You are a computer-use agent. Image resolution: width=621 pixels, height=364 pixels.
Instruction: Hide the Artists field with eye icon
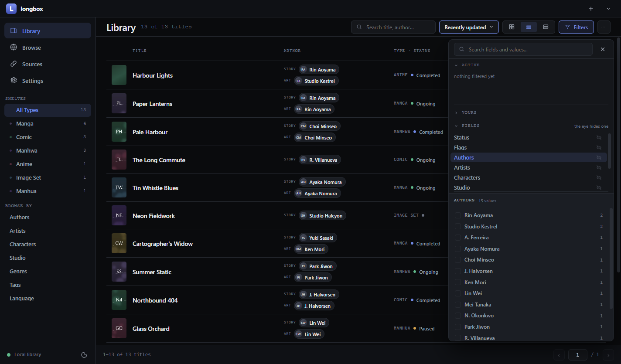point(599,167)
